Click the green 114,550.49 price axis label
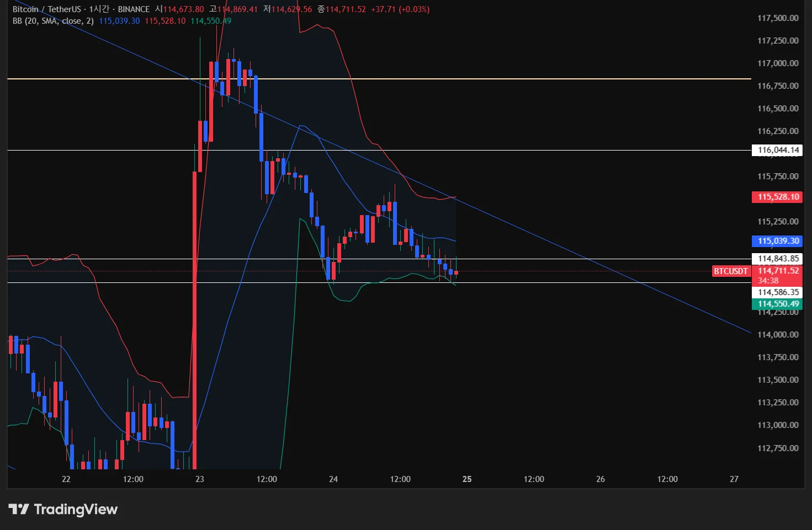The width and height of the screenshot is (812, 530). 777,304
